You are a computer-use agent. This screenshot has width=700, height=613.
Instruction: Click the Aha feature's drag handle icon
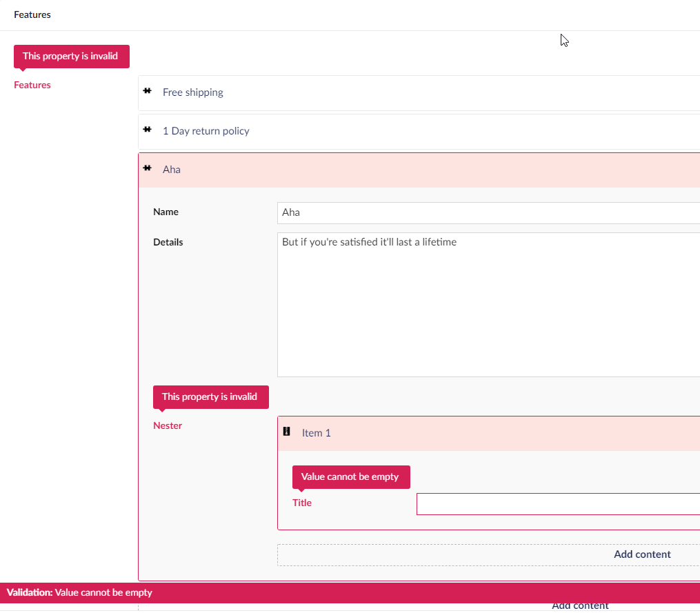pyautogui.click(x=146, y=168)
